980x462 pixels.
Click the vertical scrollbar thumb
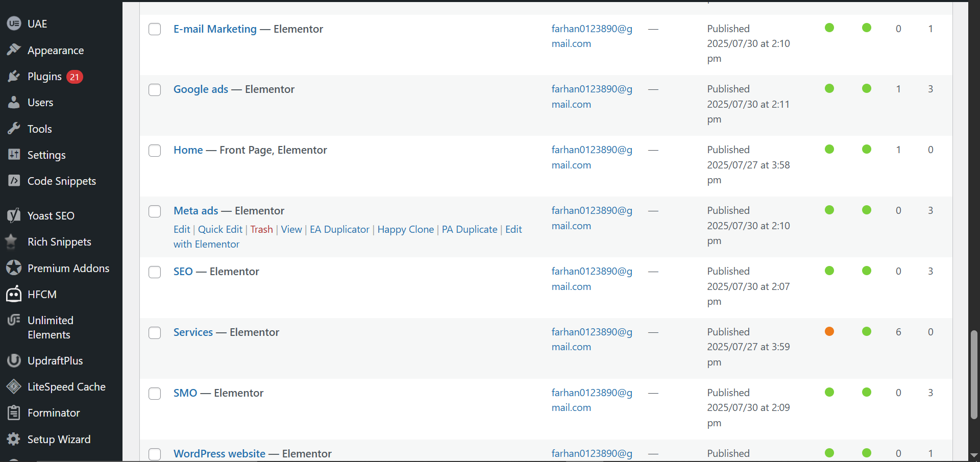pyautogui.click(x=974, y=375)
